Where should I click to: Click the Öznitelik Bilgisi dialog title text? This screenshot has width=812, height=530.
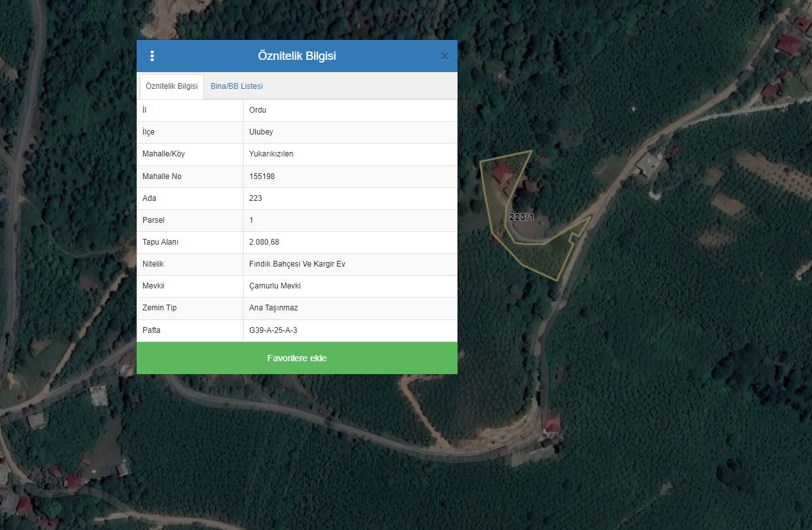point(296,56)
